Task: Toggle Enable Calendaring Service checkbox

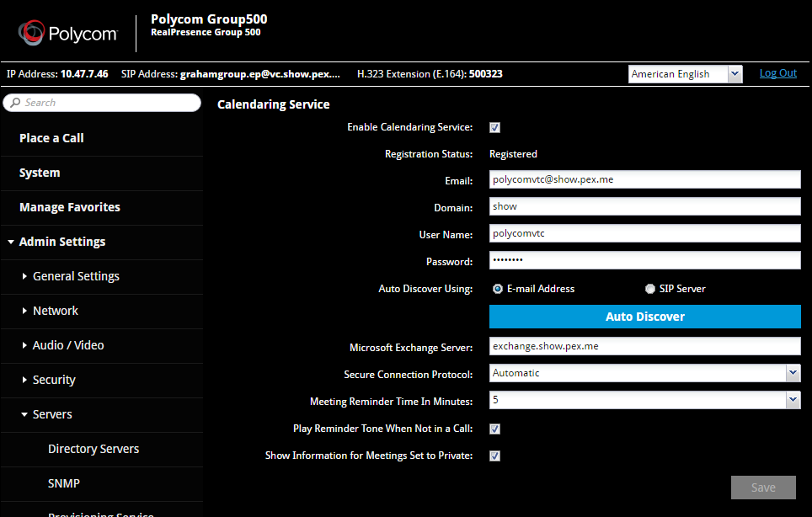Action: click(495, 127)
